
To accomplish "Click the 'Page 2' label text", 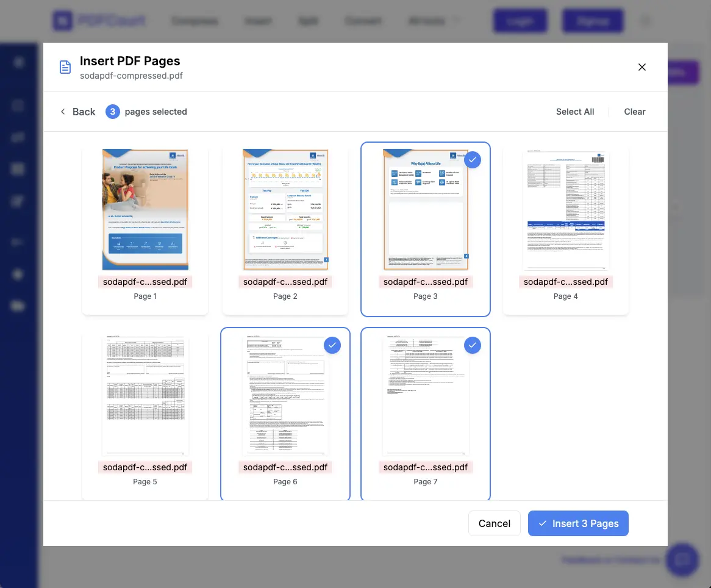I will 285,296.
